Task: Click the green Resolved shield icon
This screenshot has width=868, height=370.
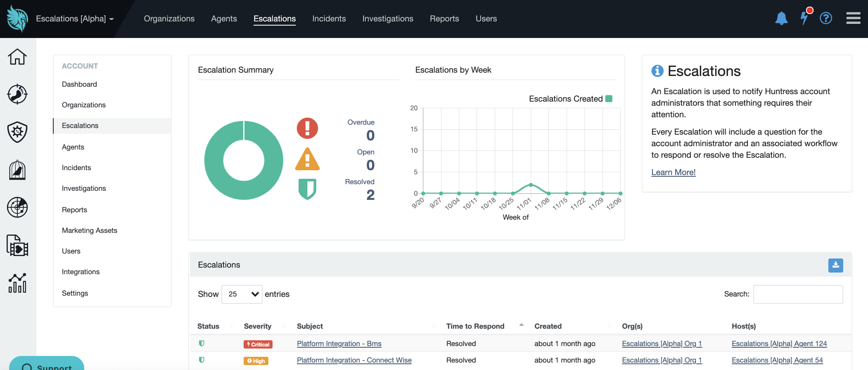Action: pyautogui.click(x=307, y=189)
